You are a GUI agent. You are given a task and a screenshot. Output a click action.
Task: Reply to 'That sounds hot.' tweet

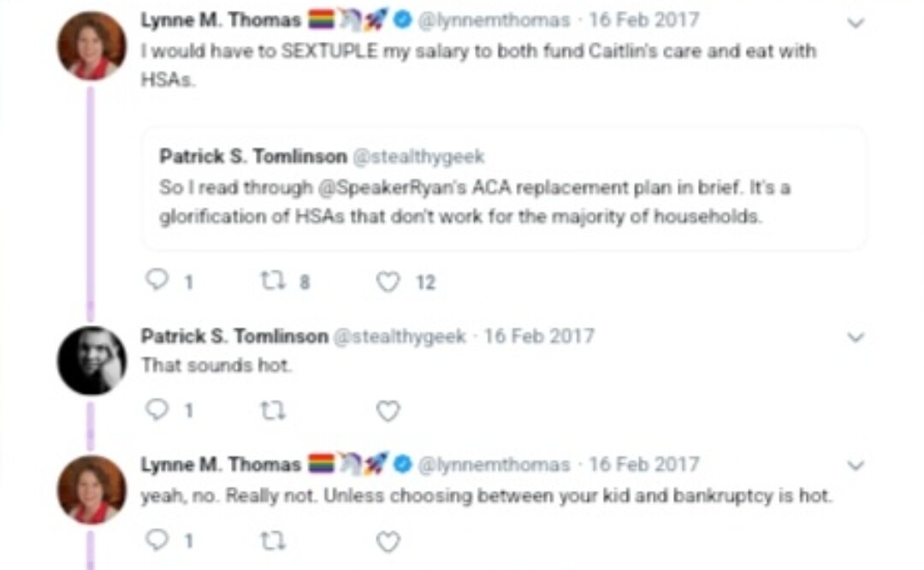(157, 411)
